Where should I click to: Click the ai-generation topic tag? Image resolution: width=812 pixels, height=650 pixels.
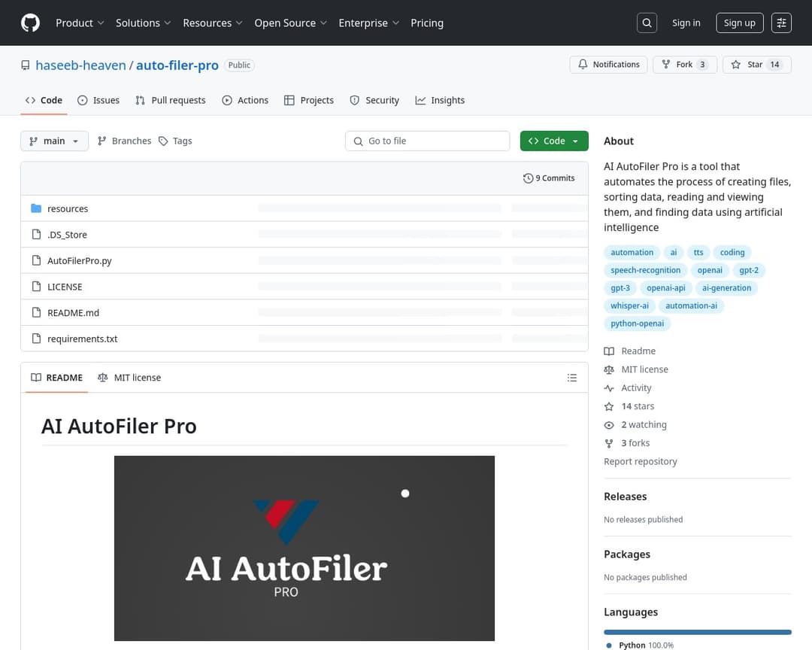click(726, 288)
